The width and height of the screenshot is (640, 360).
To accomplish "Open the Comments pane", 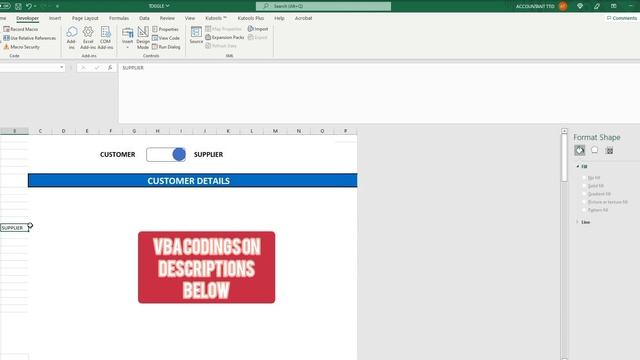I will (x=622, y=18).
